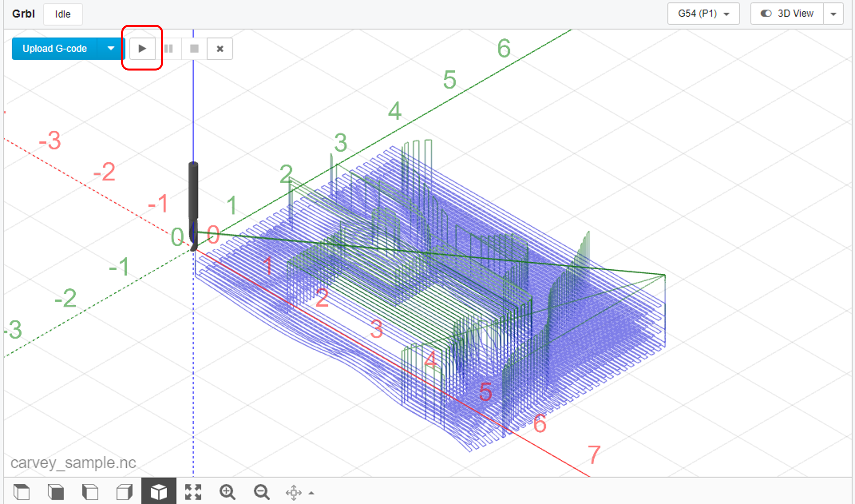
Task: Open the move camera mode menu
Action: (300, 492)
